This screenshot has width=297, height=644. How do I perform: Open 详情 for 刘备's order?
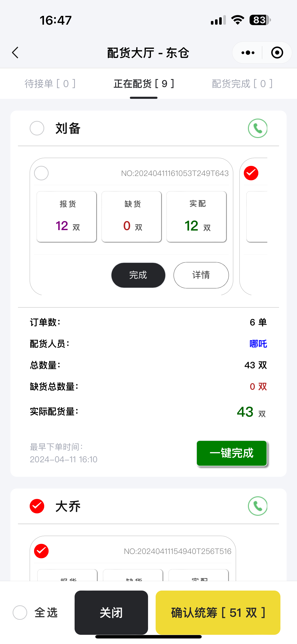201,275
